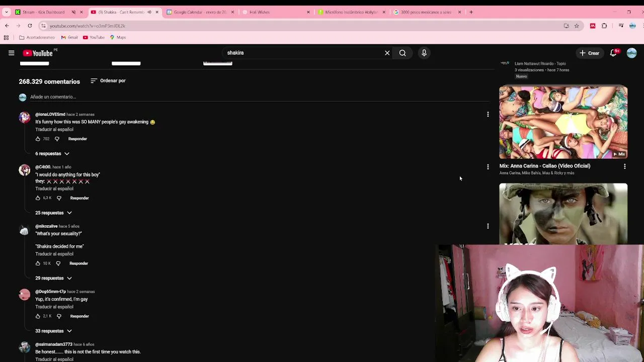Like the @C4t00 comment
Screen dimensions: 644x362
pyautogui.click(x=38, y=198)
